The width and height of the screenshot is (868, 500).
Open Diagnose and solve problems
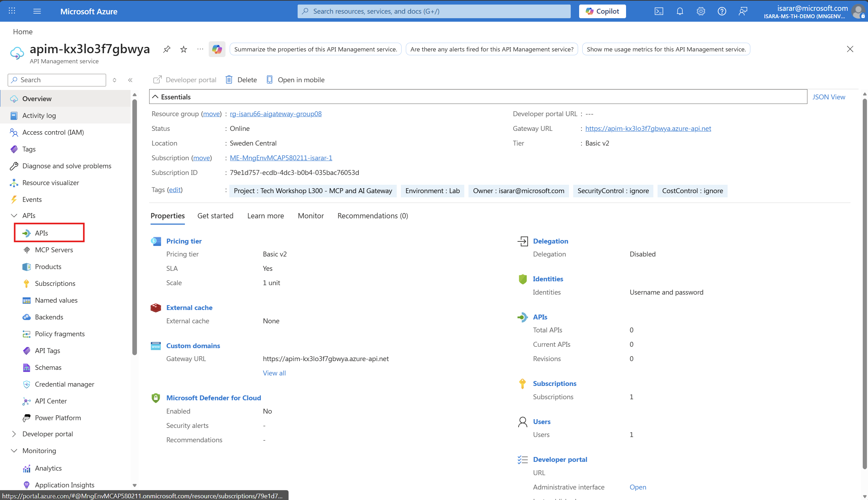65,166
